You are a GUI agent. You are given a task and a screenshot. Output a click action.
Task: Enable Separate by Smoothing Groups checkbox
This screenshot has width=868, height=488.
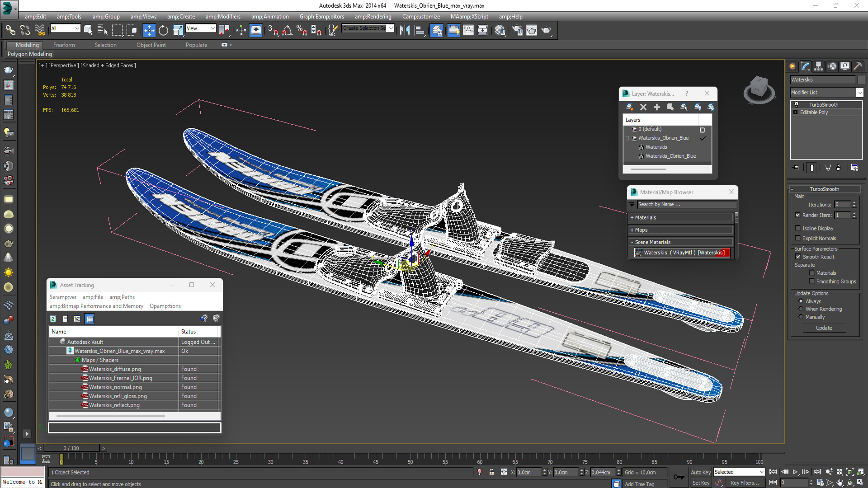[x=811, y=282]
